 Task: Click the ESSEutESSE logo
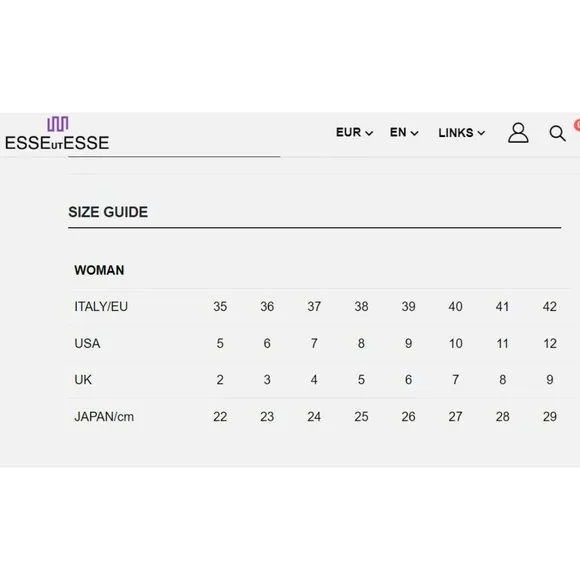point(57,134)
